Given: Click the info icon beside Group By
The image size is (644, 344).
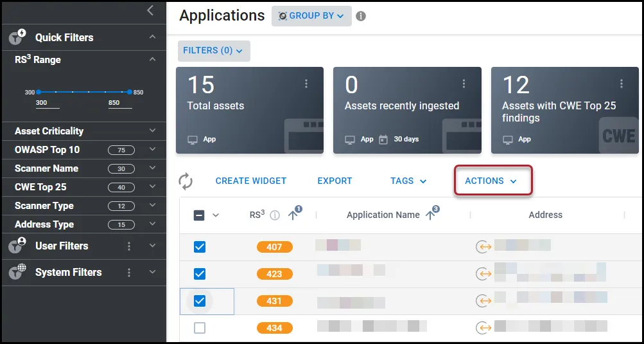Looking at the screenshot, I should [361, 16].
